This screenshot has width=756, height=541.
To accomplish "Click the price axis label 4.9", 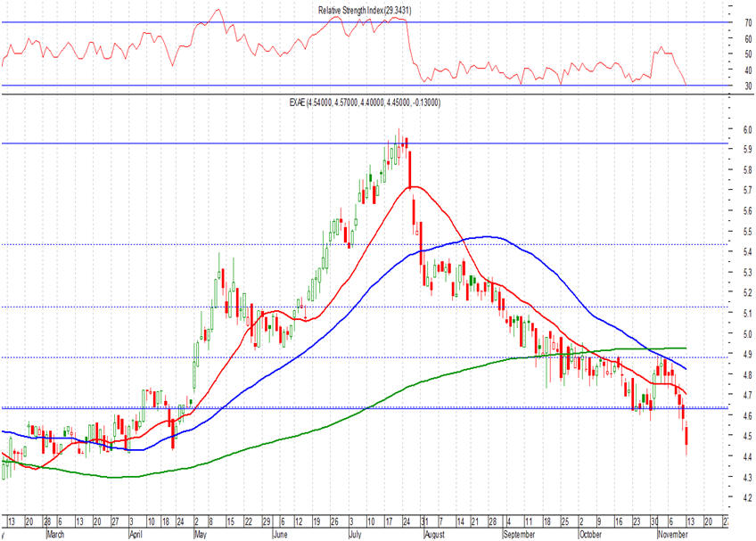I will pos(747,354).
